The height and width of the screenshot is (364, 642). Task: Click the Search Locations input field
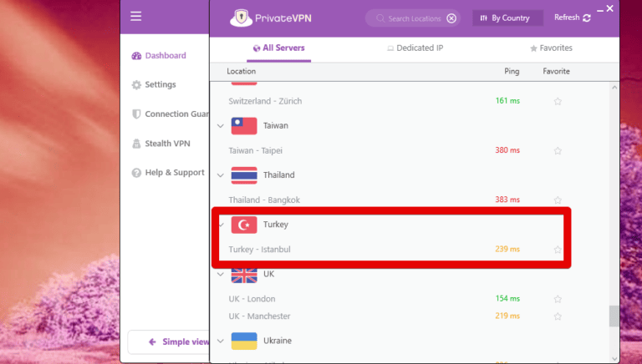[414, 18]
